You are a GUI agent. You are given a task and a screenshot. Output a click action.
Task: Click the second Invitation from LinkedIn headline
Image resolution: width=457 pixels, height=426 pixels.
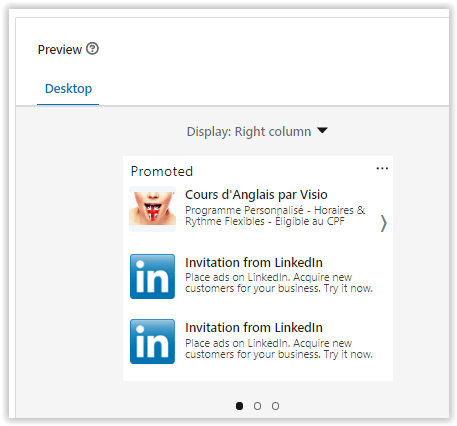254,327
